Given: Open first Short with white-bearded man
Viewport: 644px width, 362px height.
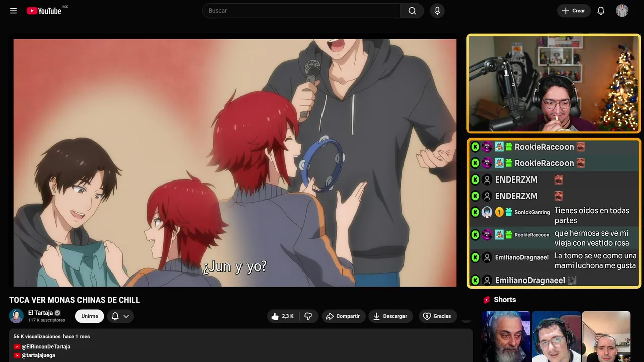Looking at the screenshot, I should tap(506, 336).
